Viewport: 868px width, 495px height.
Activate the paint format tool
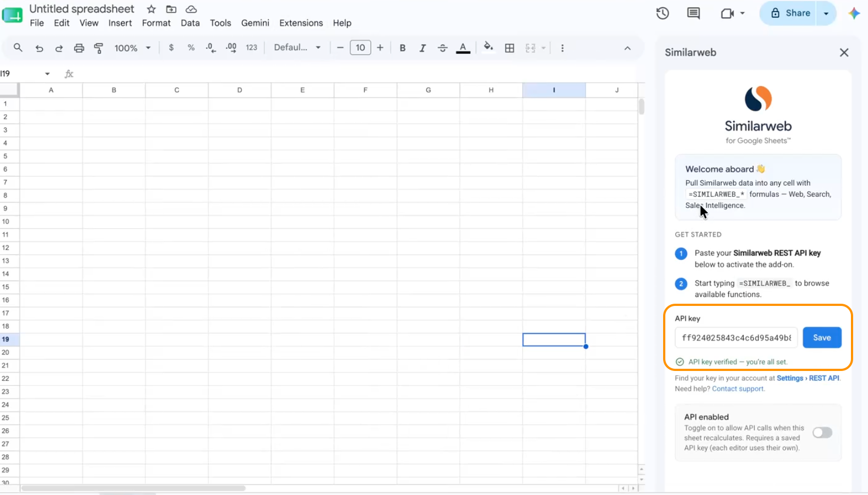pyautogui.click(x=99, y=48)
